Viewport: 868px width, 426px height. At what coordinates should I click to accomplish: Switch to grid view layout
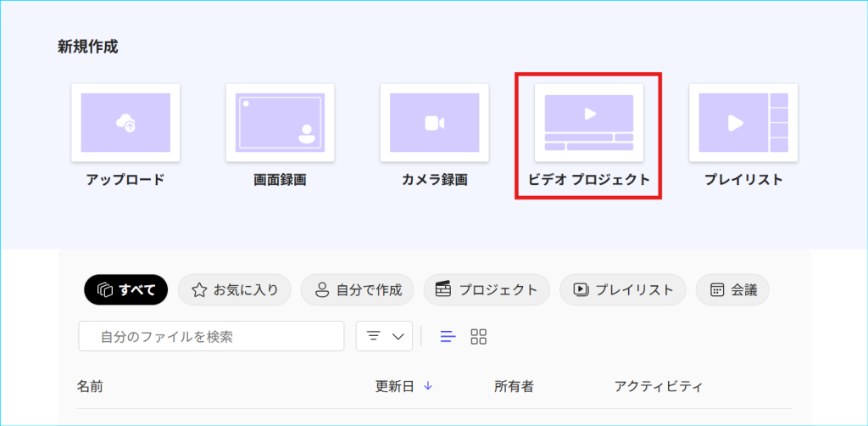pyautogui.click(x=479, y=337)
